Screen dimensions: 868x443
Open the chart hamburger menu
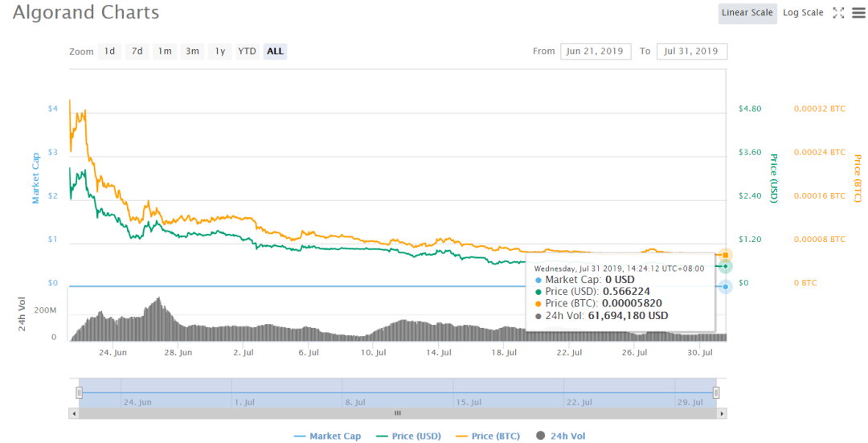858,13
